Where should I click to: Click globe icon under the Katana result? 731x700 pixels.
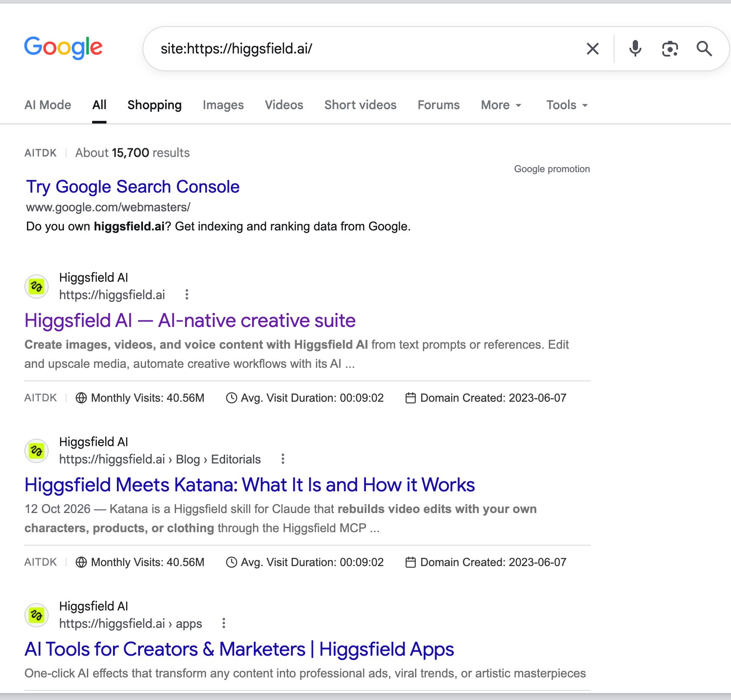[x=81, y=562]
